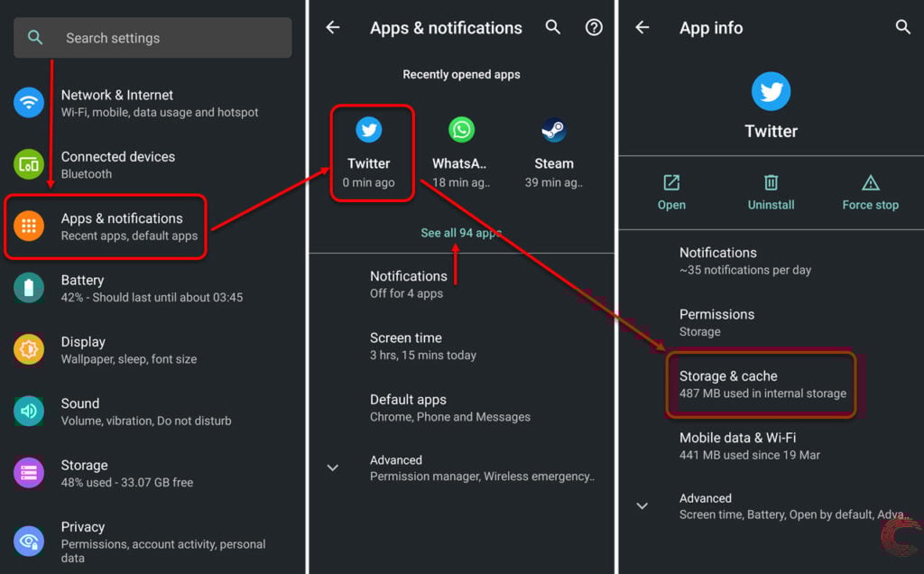Click the Network & Internet Wi-Fi icon
This screenshot has height=574, width=924.
29,103
